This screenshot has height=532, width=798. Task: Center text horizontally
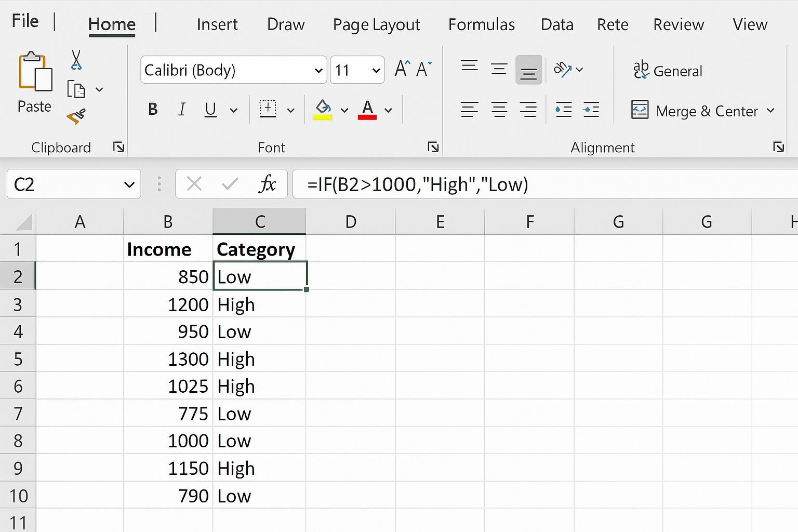tap(499, 110)
